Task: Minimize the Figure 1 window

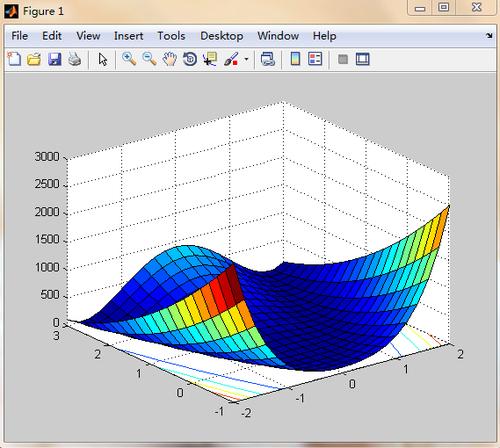Action: coord(420,8)
